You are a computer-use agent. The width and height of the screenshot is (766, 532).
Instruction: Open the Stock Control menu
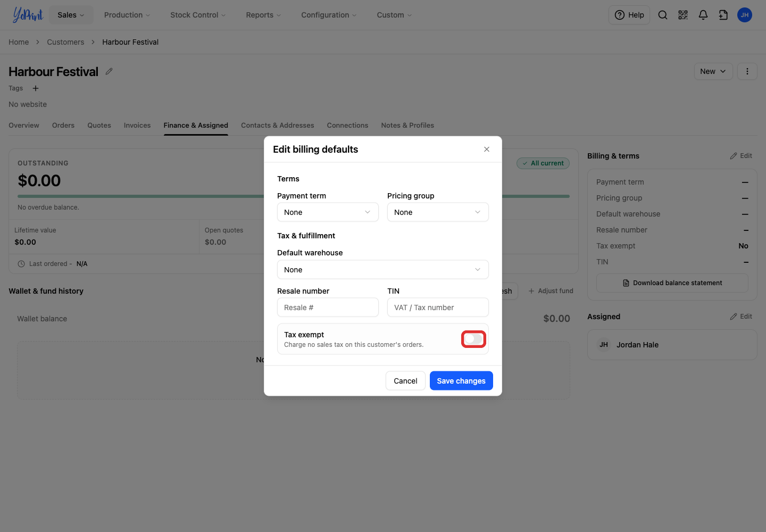click(198, 15)
